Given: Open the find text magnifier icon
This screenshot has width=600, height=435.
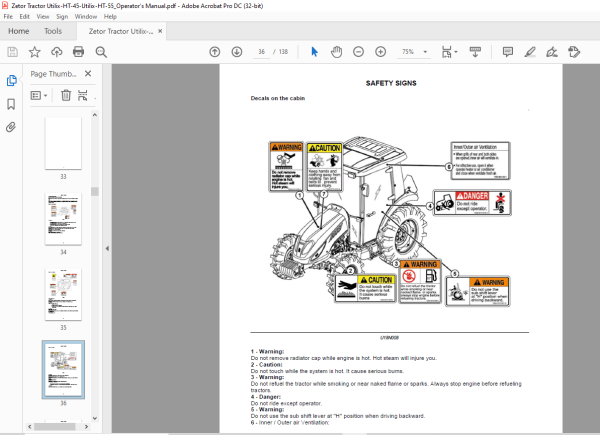Looking at the screenshot, I should (101, 52).
